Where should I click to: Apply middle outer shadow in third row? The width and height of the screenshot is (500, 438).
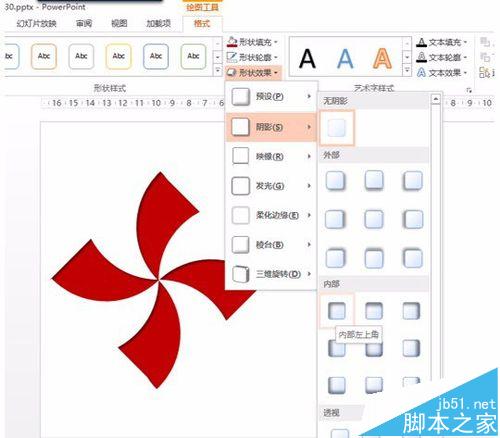374,258
